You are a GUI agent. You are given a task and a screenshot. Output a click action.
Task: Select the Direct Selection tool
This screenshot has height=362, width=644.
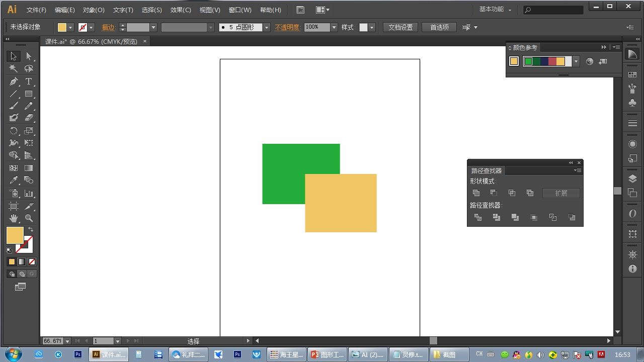coord(29,56)
